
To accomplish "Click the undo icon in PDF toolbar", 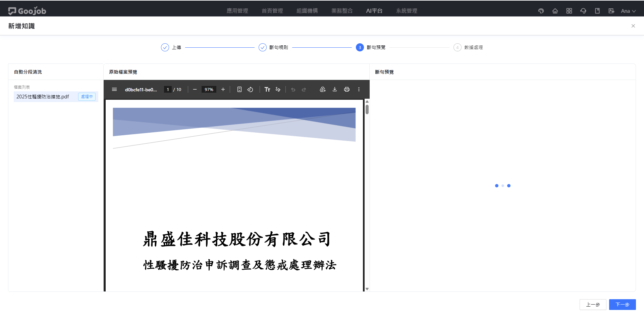I will 293,89.
